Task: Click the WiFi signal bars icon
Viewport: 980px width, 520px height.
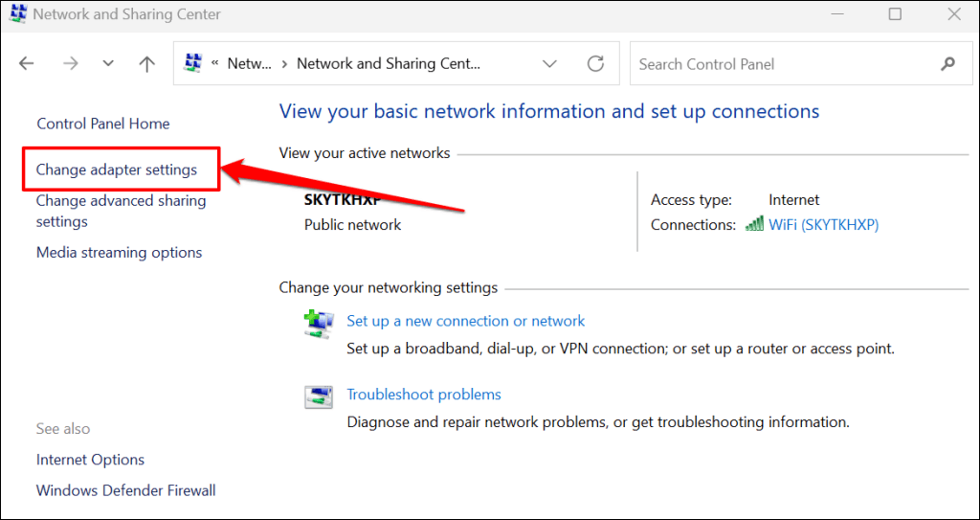Action: 754,225
